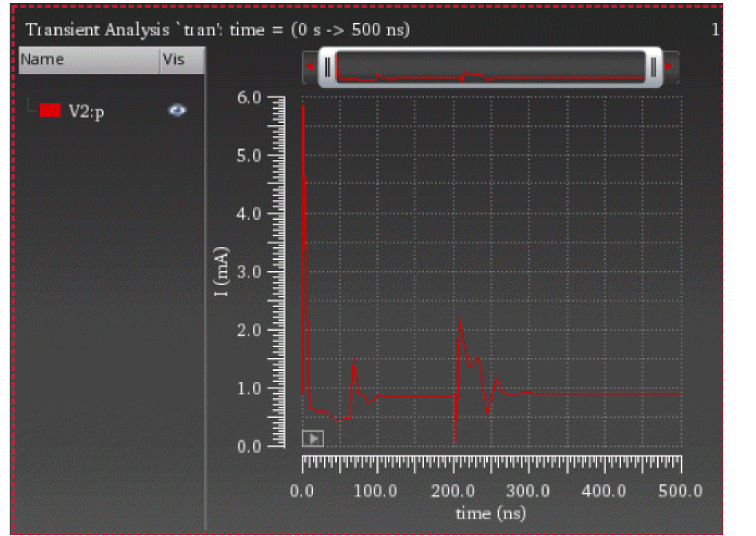Select the V2:p signal row

coord(112,111)
